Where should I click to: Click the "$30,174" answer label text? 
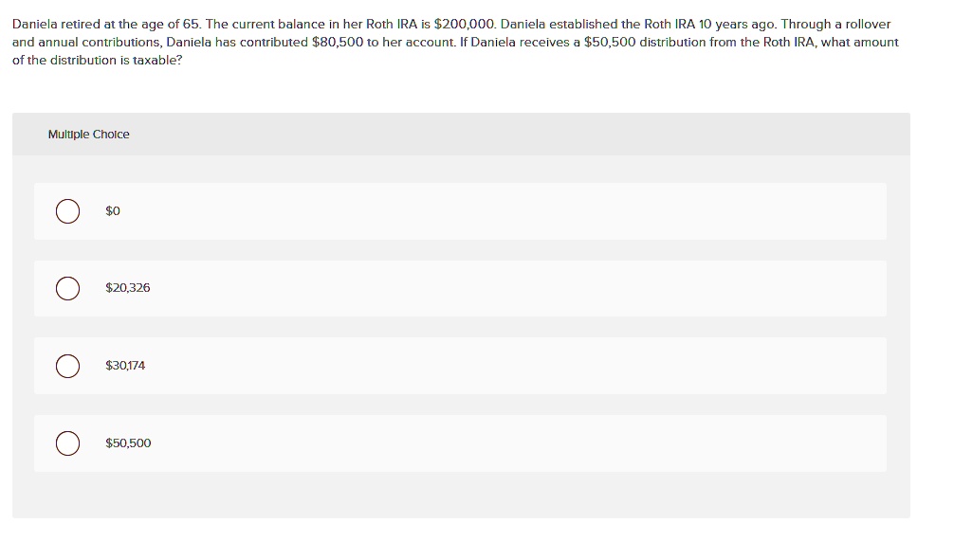[125, 366]
